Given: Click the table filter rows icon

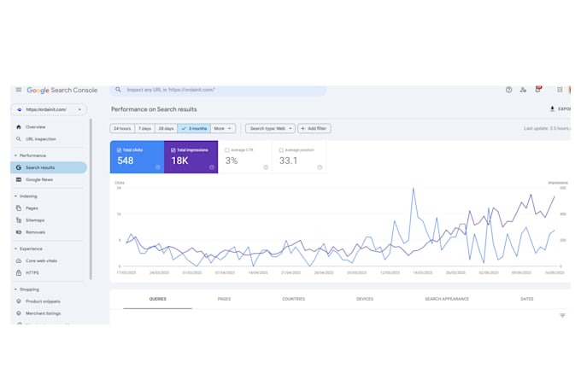Looking at the screenshot, I should [562, 316].
